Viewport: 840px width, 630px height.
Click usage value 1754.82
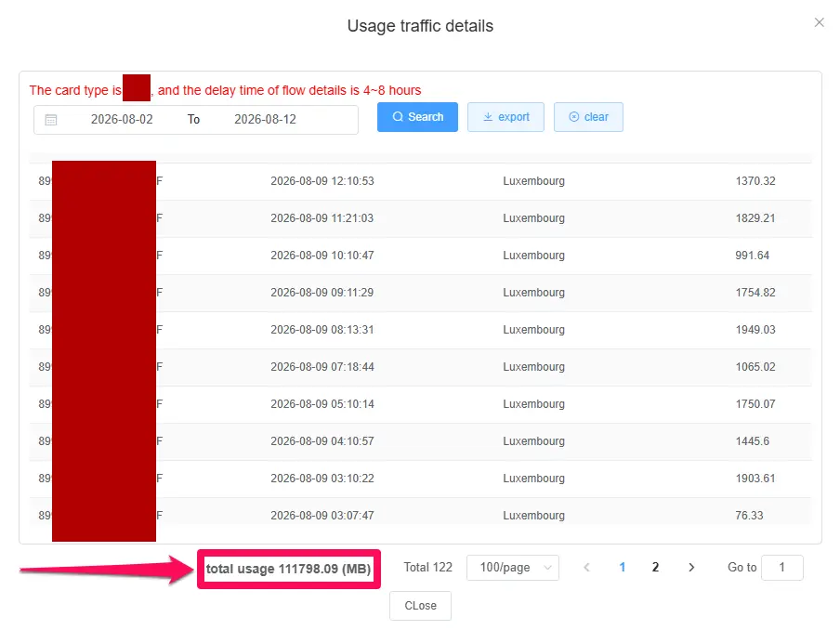pyautogui.click(x=755, y=293)
